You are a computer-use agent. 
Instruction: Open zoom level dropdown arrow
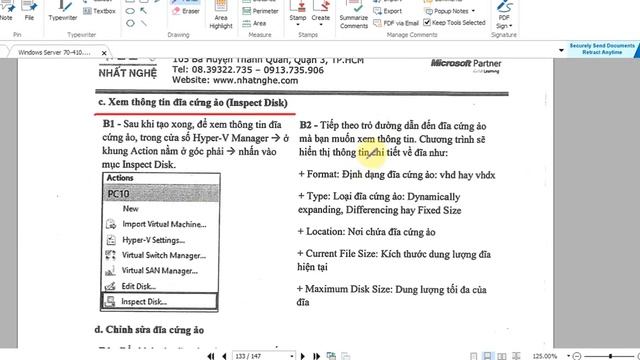coord(568,356)
